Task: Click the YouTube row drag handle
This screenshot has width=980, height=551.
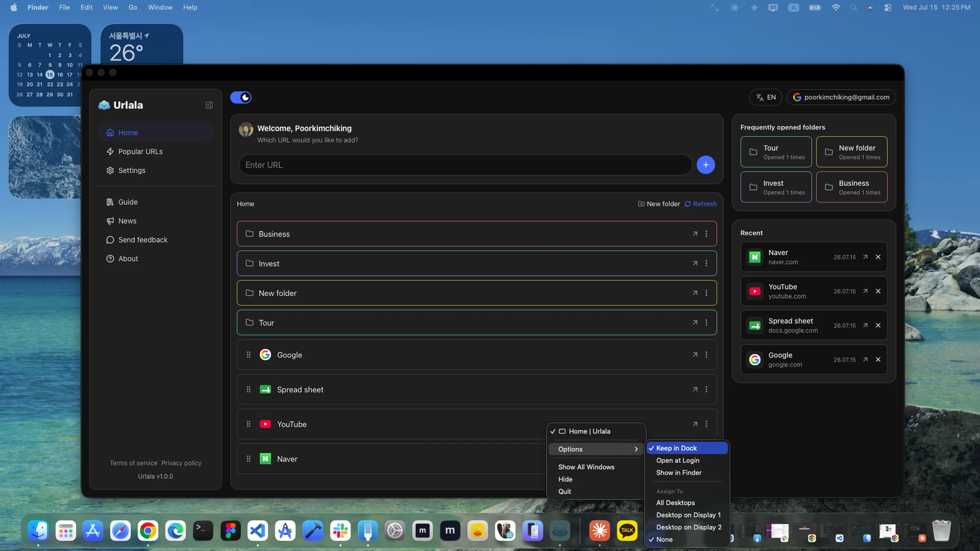Action: click(248, 424)
